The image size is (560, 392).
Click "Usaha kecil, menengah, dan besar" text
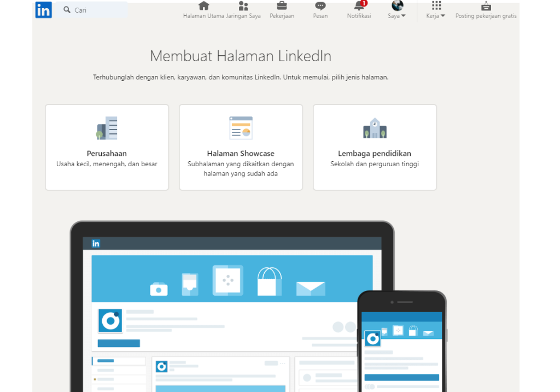click(107, 164)
